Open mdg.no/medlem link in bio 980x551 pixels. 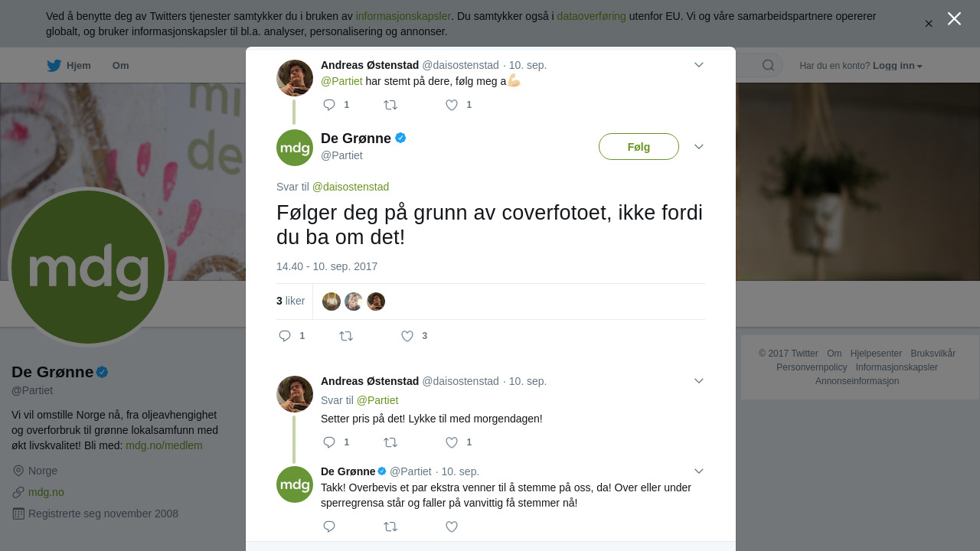164,445
